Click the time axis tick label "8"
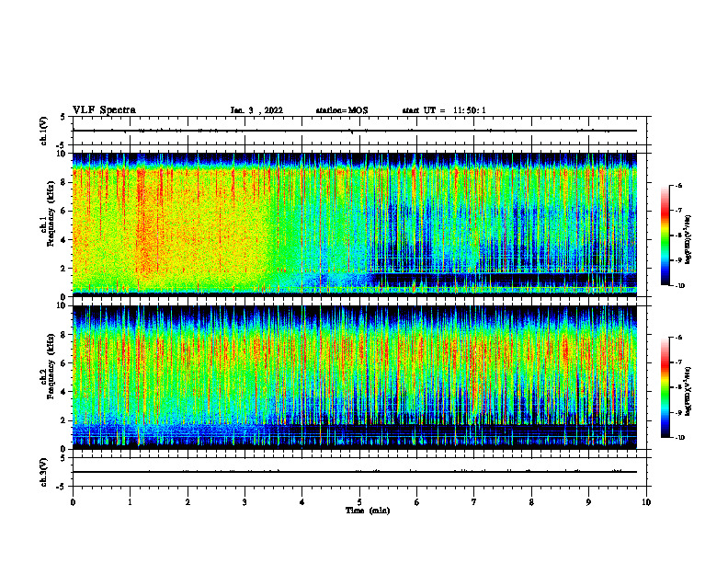 coord(531,502)
